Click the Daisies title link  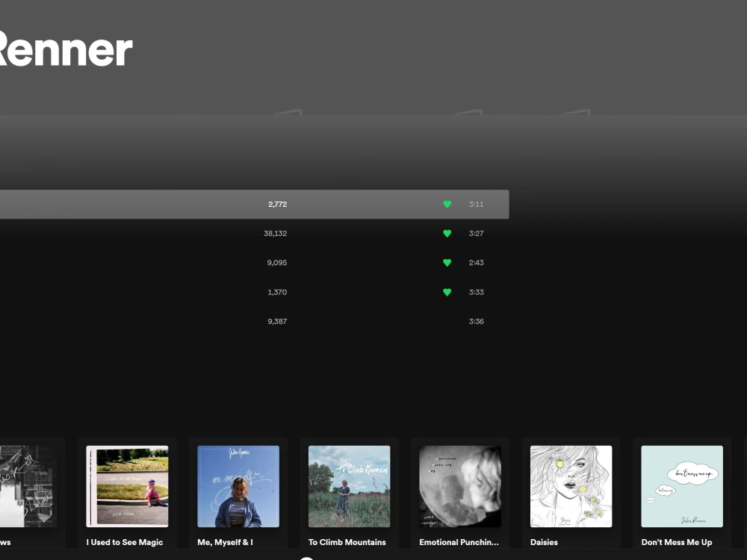click(x=544, y=542)
